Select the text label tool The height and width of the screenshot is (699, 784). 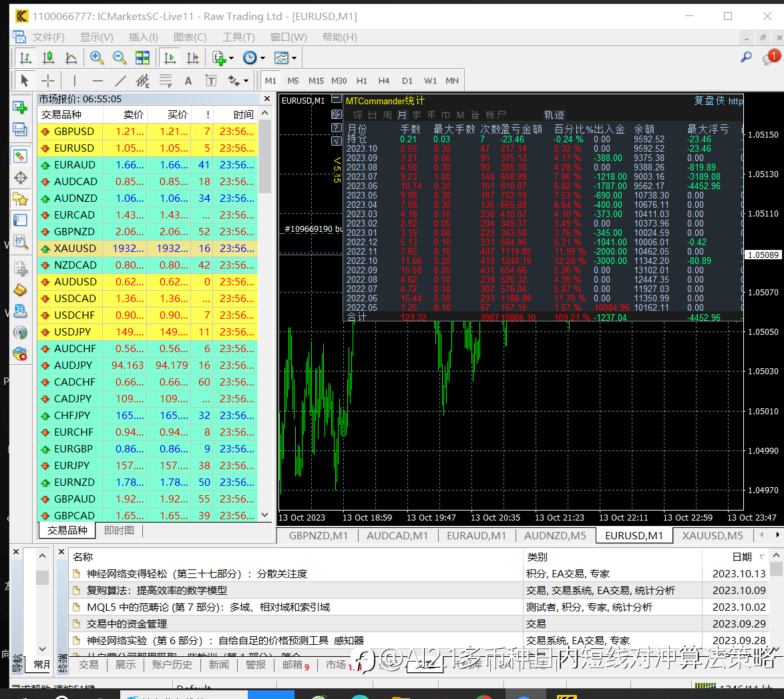tap(211, 81)
